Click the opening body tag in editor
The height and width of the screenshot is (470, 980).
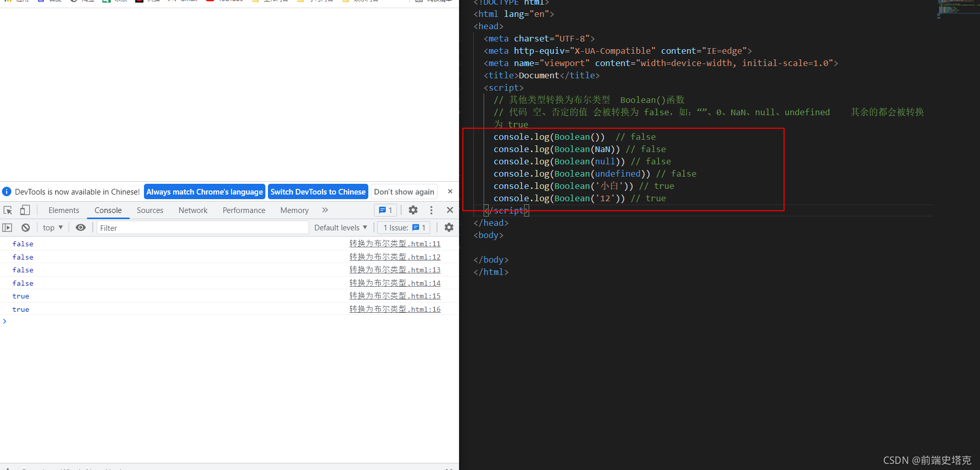[489, 235]
